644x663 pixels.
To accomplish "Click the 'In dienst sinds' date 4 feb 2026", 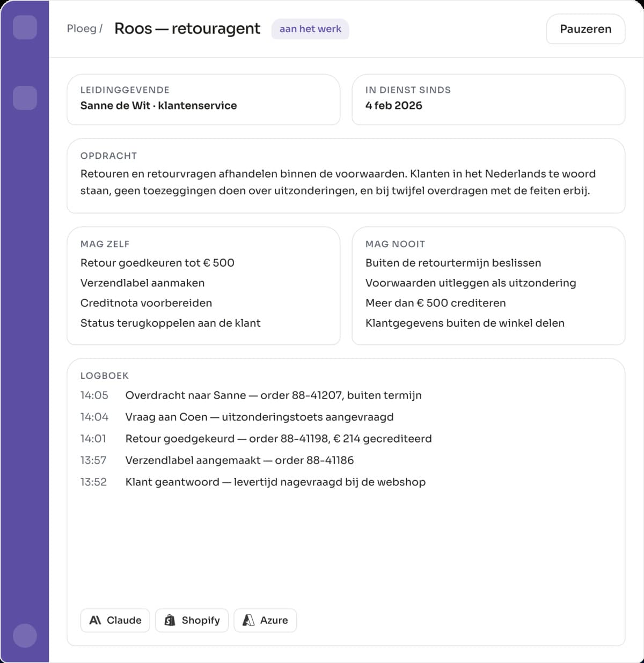I will tap(393, 106).
